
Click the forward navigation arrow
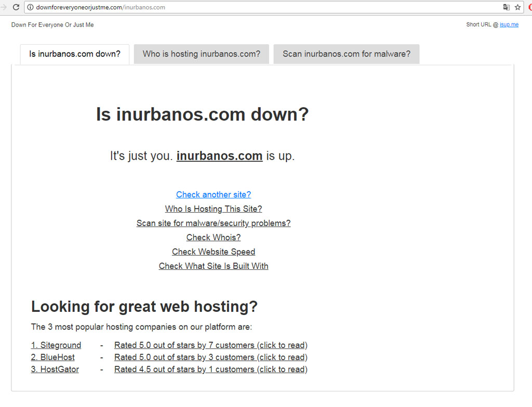[x=4, y=7]
